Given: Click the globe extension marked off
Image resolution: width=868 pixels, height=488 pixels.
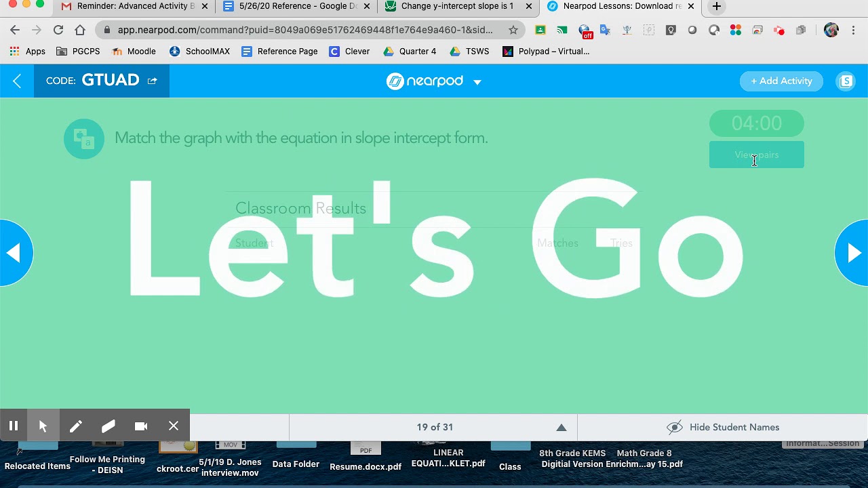Looking at the screenshot, I should pyautogui.click(x=585, y=30).
